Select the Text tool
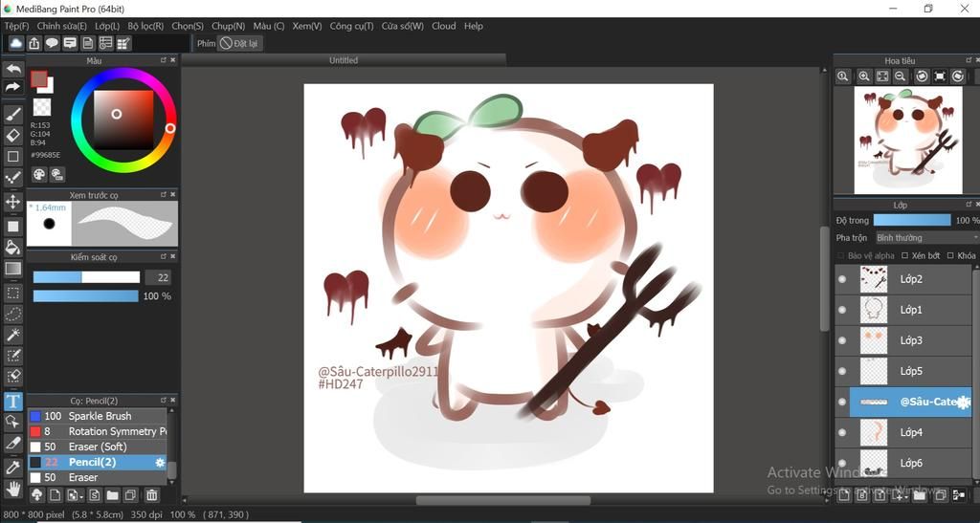980x523 pixels. (13, 402)
